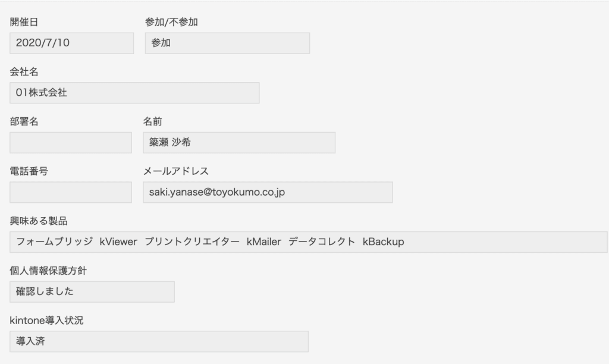Screen dimensions: 609x364
Task: Click the 開催日 field showing 2020/7/10
Action: pyautogui.click(x=71, y=43)
